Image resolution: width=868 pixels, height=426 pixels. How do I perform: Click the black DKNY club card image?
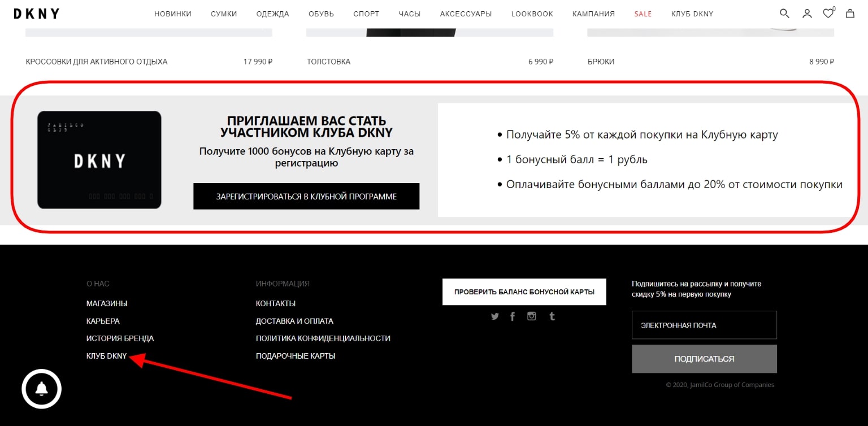pyautogui.click(x=99, y=160)
